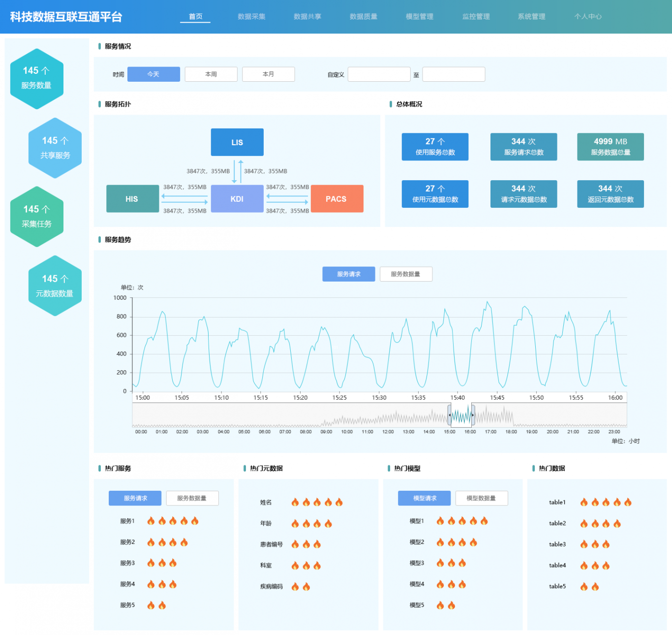Click the left handle of timeline zoom range
672x635 pixels.
(x=449, y=415)
